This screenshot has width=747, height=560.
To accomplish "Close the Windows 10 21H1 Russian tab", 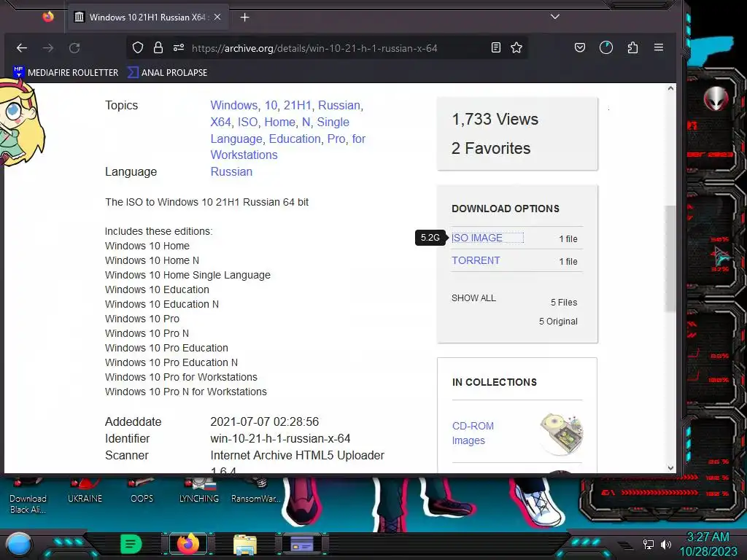I will [217, 17].
